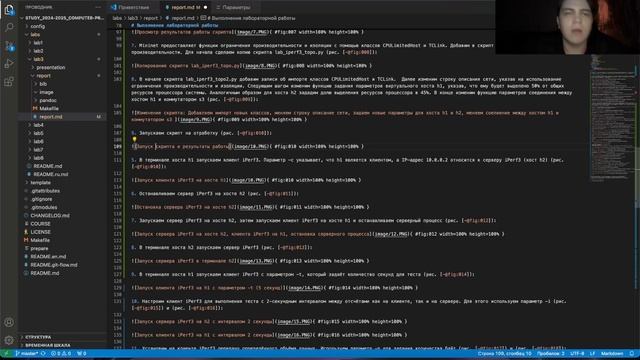The height and width of the screenshot is (360, 640).
Task: Open COURSE file
Action: pyautogui.click(x=40, y=224)
